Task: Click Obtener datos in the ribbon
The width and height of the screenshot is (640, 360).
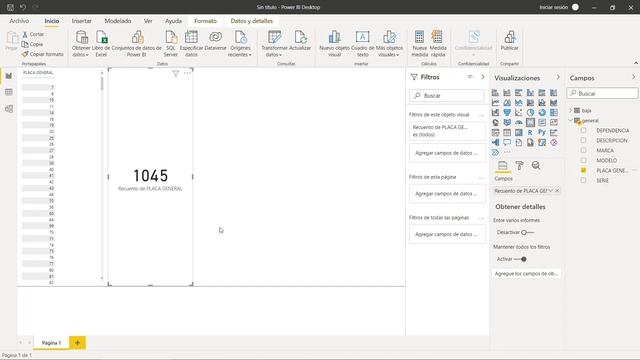Action: (81, 43)
